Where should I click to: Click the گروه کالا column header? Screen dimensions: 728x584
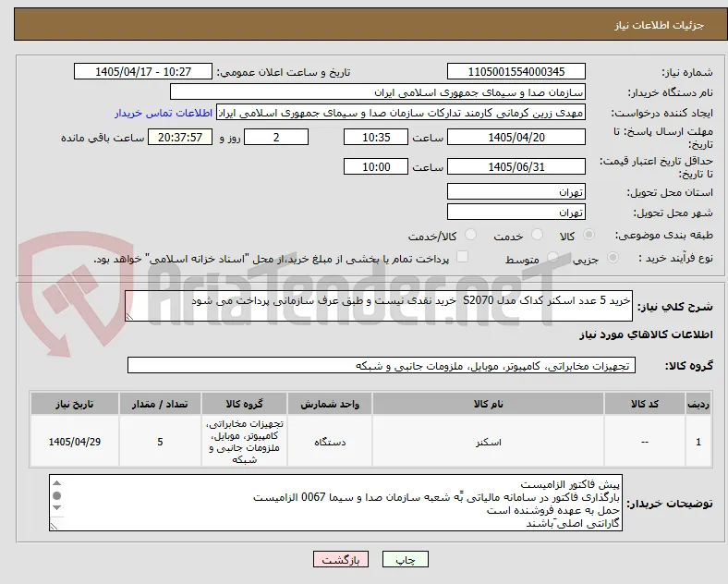244,404
